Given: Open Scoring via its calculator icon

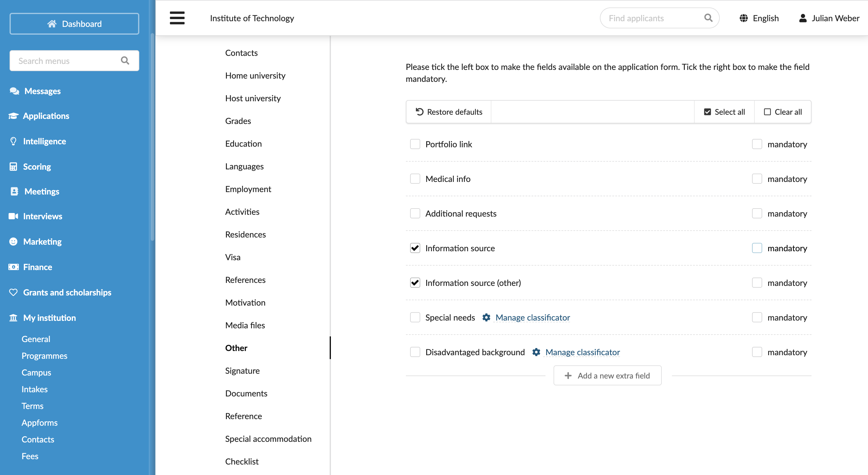Looking at the screenshot, I should click(x=13, y=166).
